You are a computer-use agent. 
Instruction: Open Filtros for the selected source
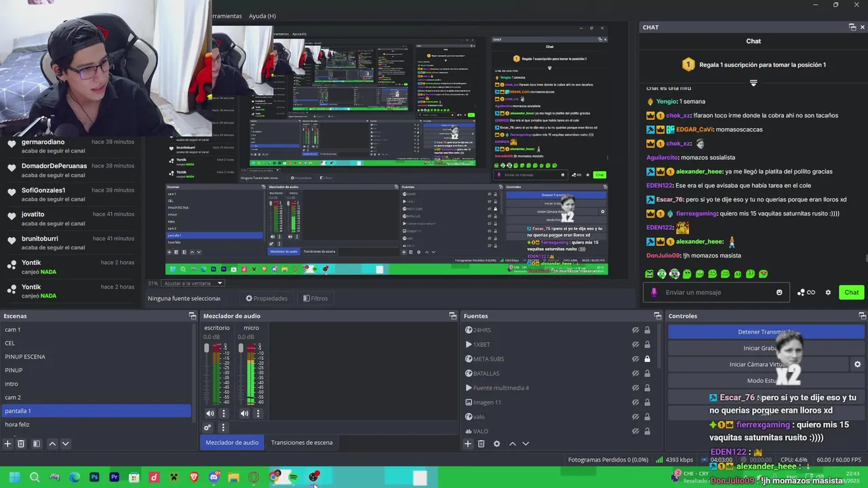315,298
